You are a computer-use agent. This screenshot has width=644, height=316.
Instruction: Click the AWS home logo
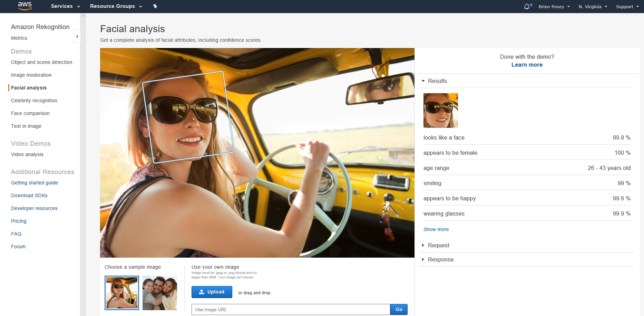click(x=23, y=6)
